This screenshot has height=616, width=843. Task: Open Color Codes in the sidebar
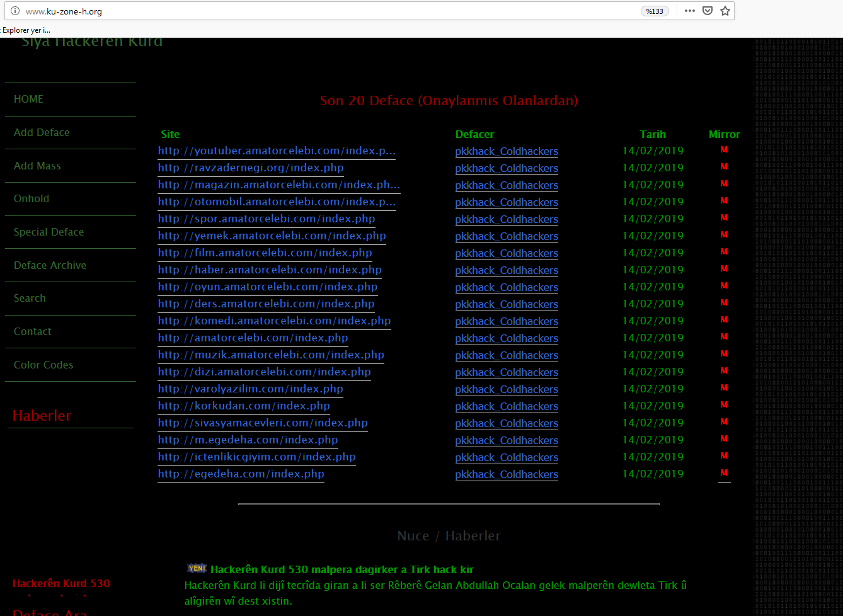coord(43,365)
